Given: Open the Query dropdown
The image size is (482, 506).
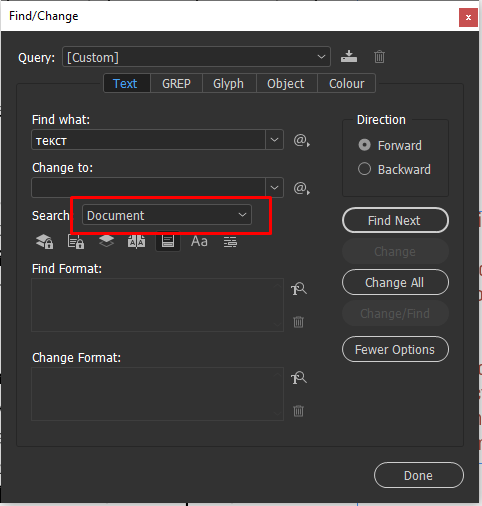Looking at the screenshot, I should point(196,57).
